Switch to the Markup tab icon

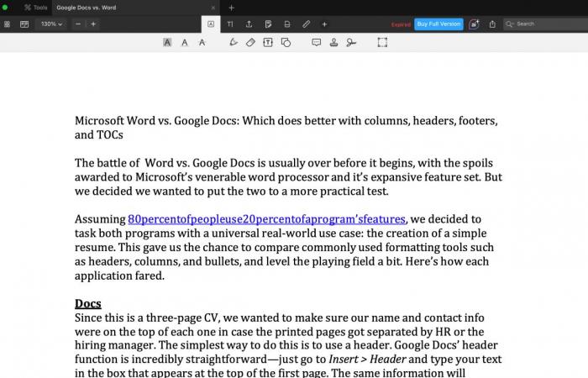211,24
